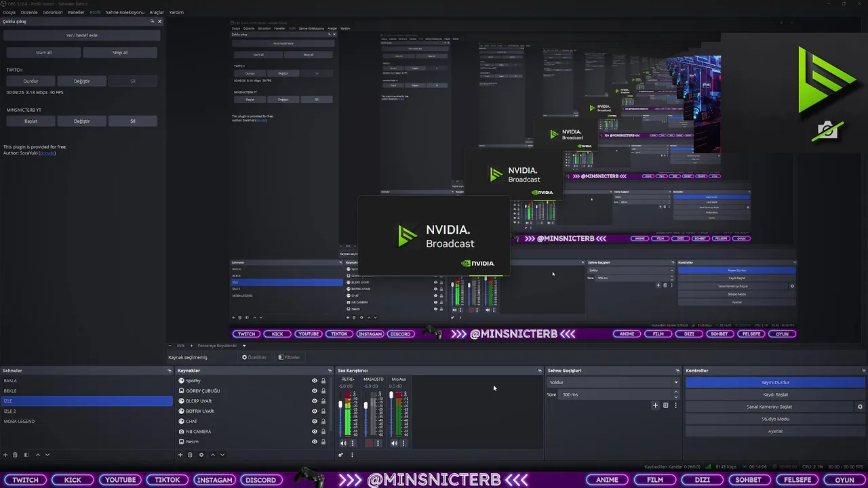
Task: Move the source down with the Kaynaklar down arrow
Action: 222,455
